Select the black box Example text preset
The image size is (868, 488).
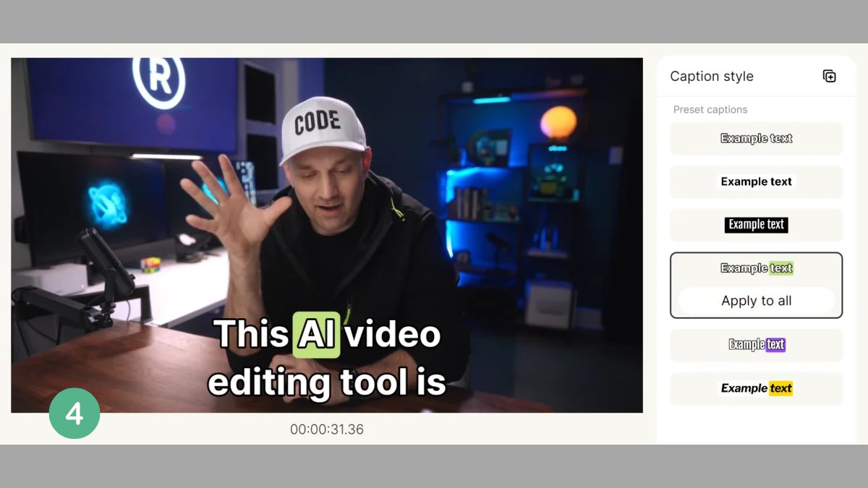click(x=756, y=225)
